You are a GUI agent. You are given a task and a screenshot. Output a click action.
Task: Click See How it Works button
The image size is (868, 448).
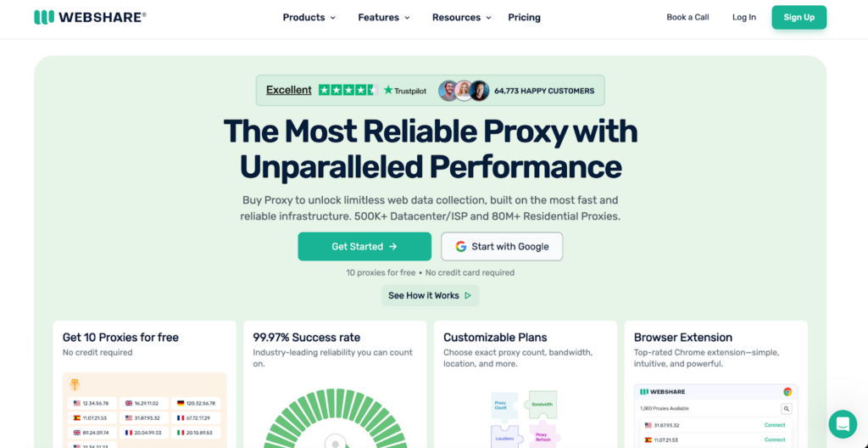tap(429, 295)
